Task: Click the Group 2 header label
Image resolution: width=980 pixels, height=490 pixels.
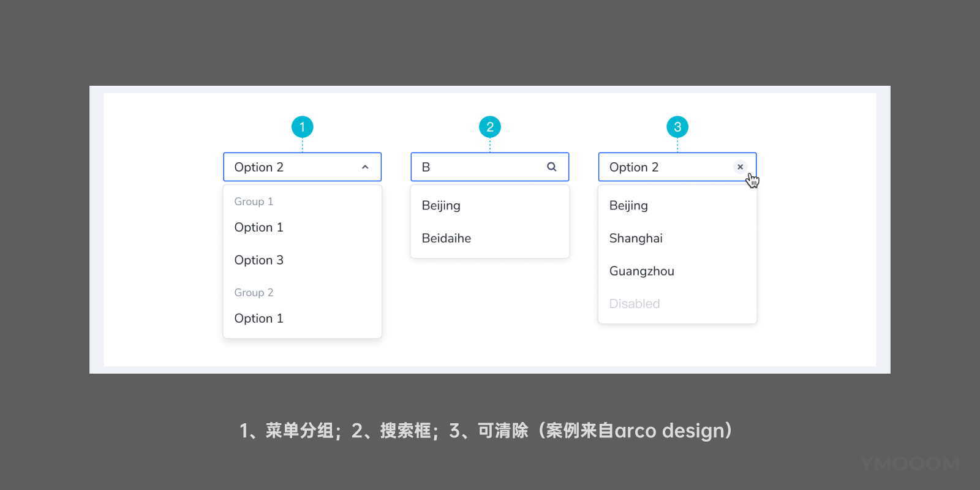Action: [x=254, y=293]
